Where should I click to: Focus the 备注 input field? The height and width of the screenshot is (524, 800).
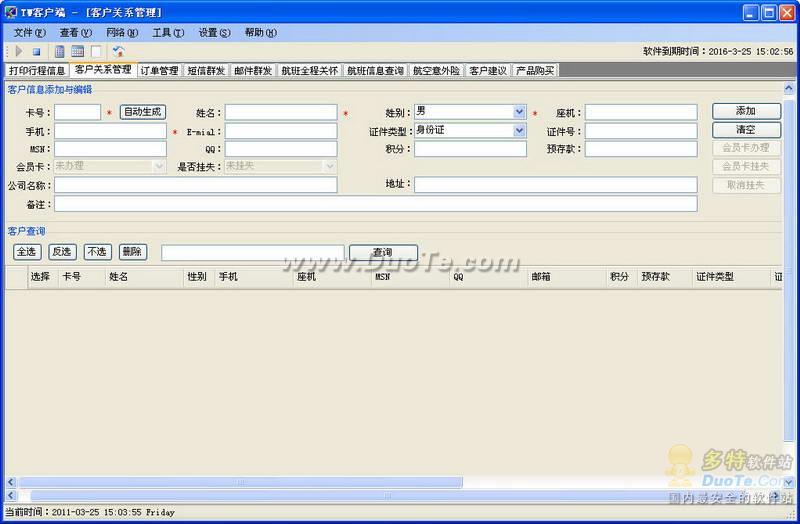376,204
